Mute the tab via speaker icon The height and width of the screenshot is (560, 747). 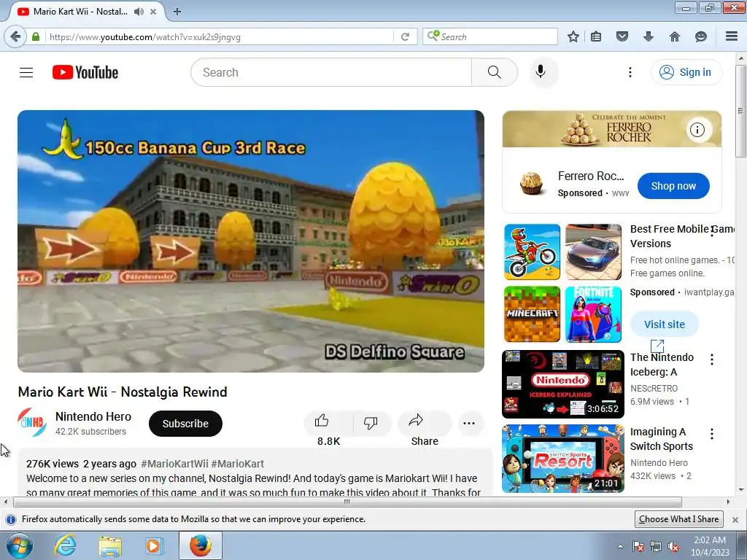(139, 12)
